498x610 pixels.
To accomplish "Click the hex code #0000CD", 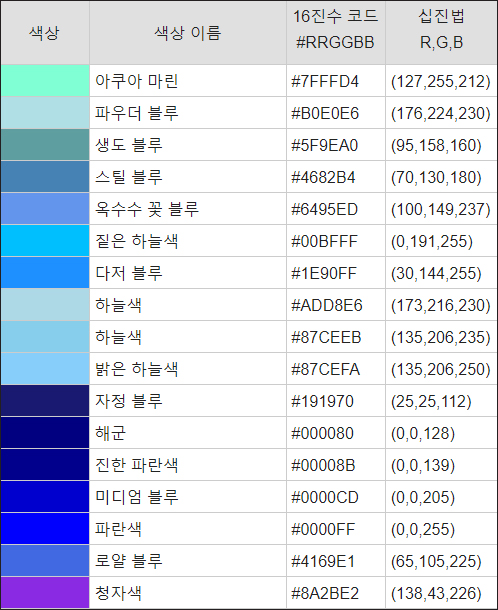I will pyautogui.click(x=325, y=498).
